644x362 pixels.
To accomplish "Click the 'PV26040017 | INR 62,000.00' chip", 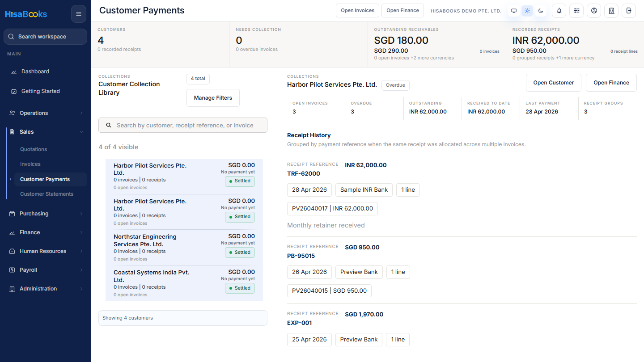I will coord(333,209).
